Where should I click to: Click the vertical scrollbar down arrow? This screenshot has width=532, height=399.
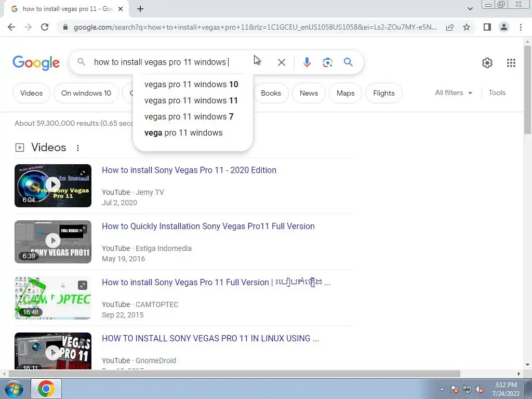pos(527,365)
